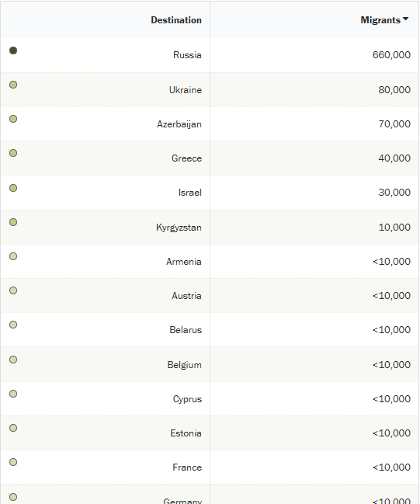Sort by the Migrants column header
This screenshot has height=504, width=420.
(380, 20)
